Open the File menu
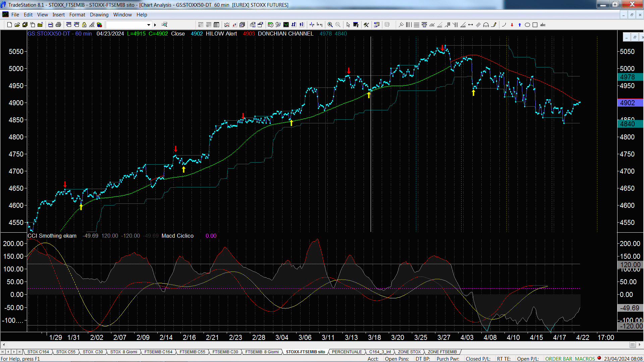The image size is (644, 362). click(x=15, y=15)
